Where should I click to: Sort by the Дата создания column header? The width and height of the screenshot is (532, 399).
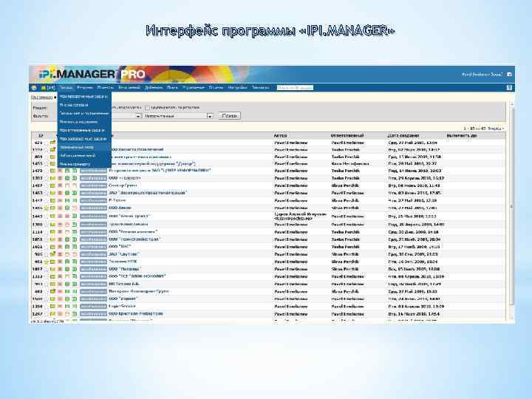tap(403, 136)
